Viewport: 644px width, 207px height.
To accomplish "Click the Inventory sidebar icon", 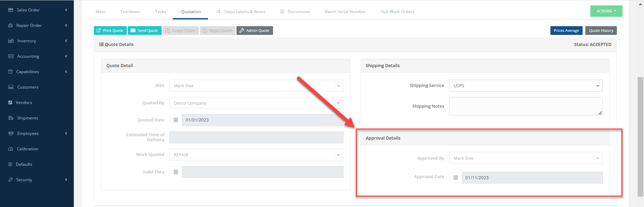I will [11, 41].
